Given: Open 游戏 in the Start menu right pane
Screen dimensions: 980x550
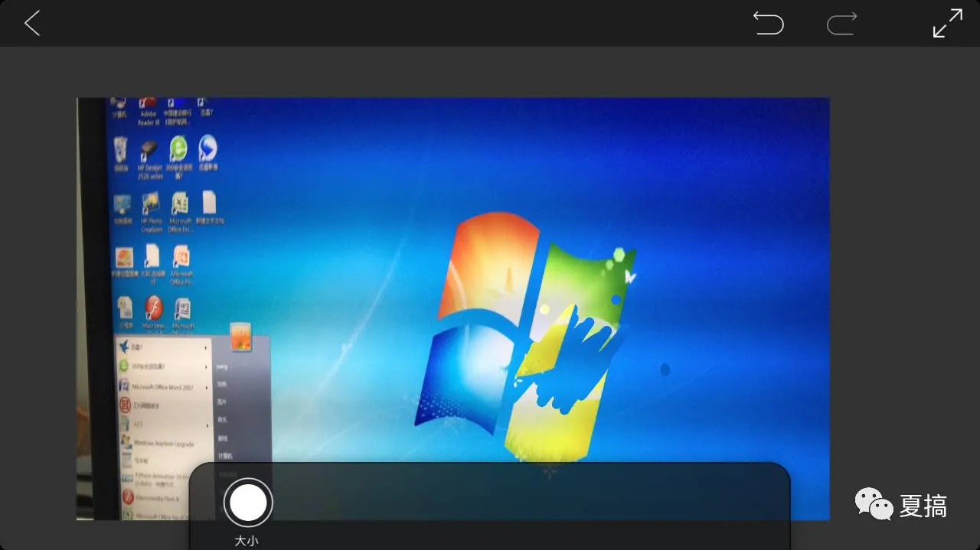Looking at the screenshot, I should [223, 438].
